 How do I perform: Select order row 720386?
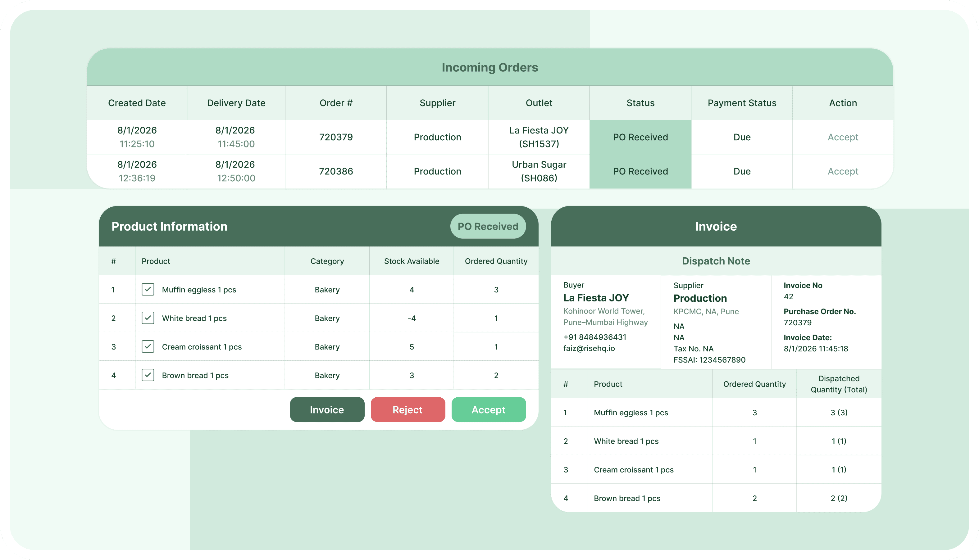click(x=335, y=171)
